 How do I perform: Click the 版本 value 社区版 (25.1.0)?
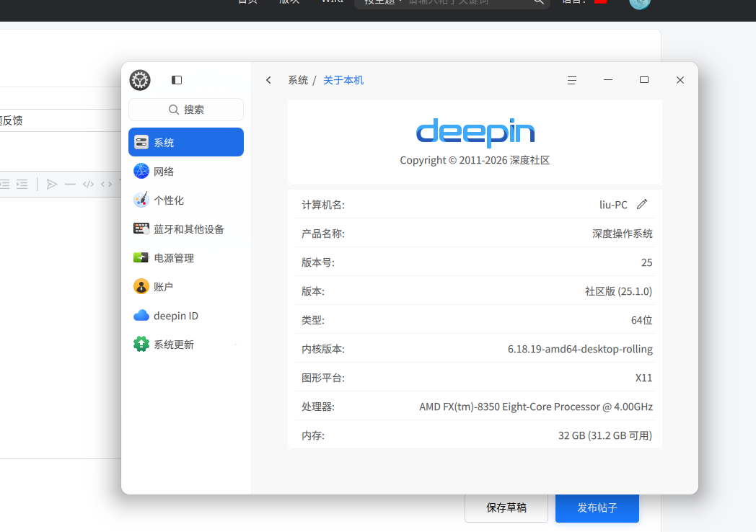[619, 291]
